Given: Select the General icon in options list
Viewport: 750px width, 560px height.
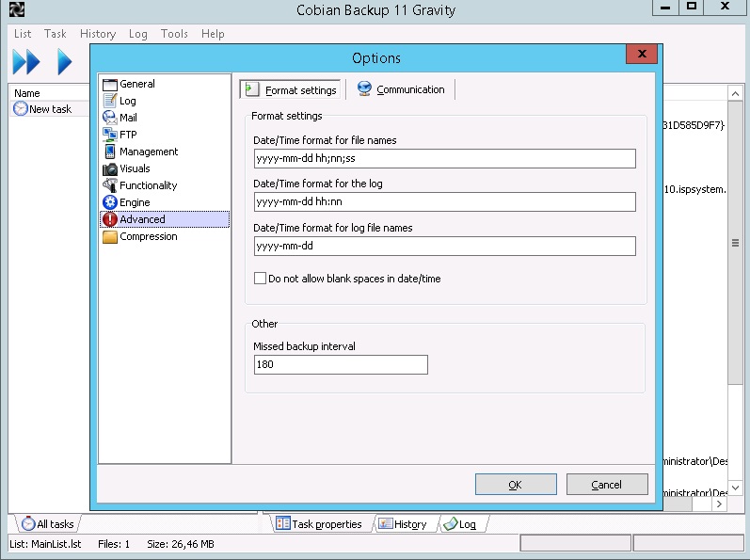Looking at the screenshot, I should [x=109, y=84].
